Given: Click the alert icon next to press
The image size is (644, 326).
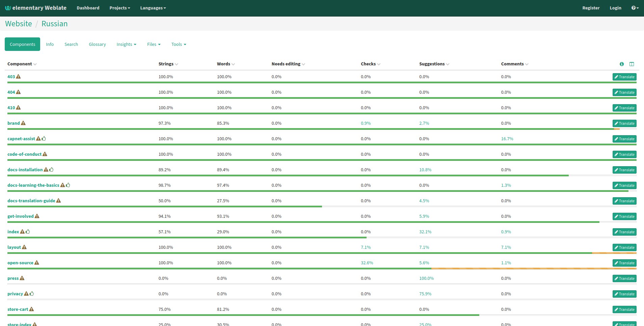Looking at the screenshot, I should coord(22,278).
